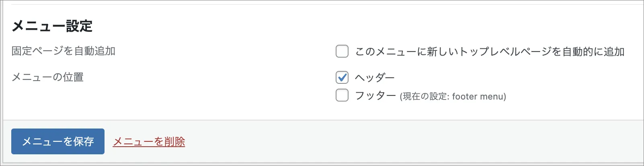The image size is (644, 166).
Task: Save the menu with the blue button
Action: coord(58,141)
